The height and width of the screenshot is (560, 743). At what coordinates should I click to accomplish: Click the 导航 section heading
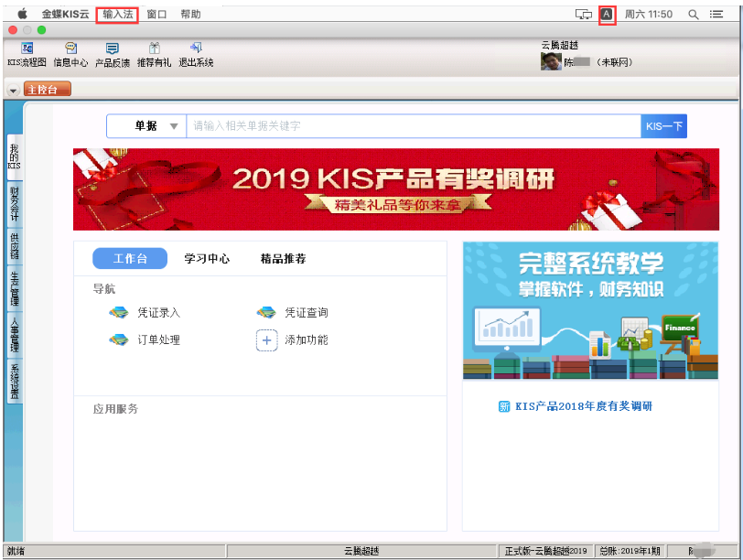[x=104, y=289]
